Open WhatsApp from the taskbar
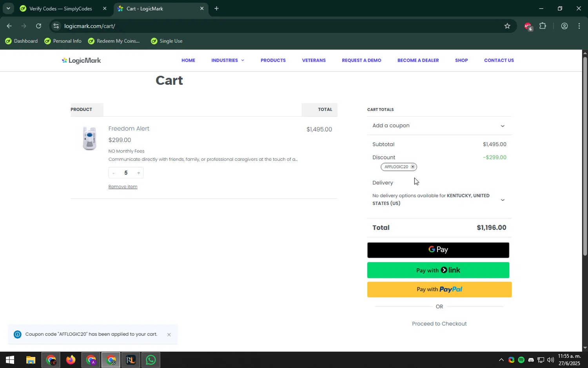588x368 pixels. [151, 360]
